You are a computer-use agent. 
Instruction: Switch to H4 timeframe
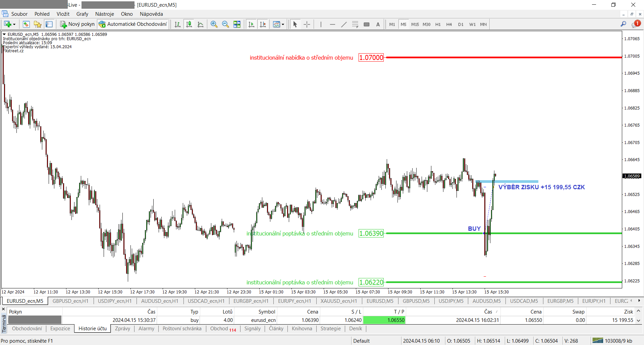coord(449,24)
